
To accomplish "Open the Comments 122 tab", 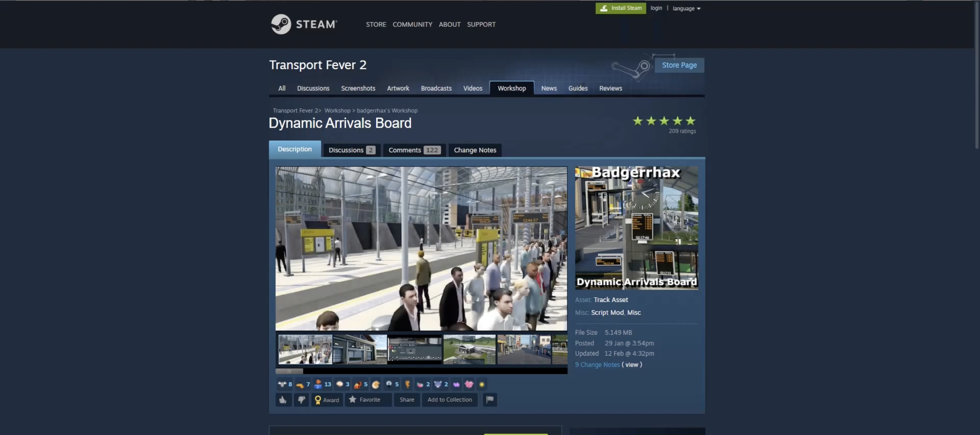I will [x=414, y=150].
